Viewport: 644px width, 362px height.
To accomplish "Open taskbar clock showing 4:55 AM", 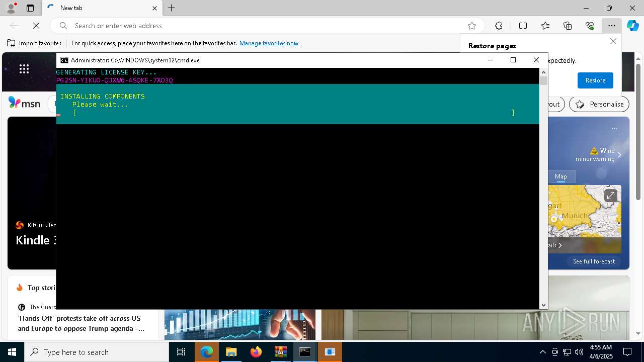I will [601, 352].
